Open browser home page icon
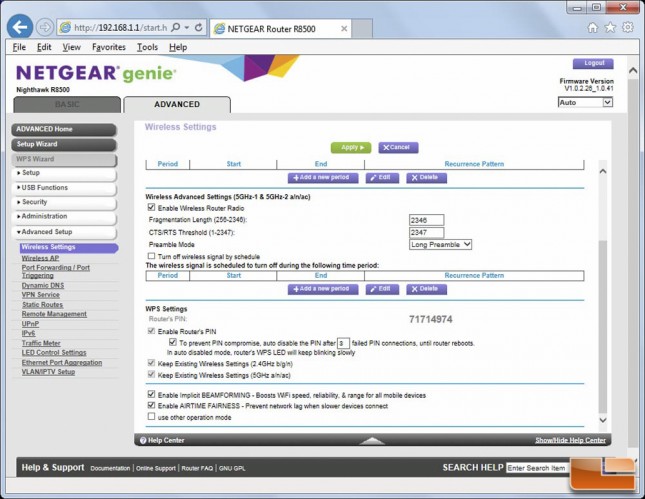 point(592,28)
